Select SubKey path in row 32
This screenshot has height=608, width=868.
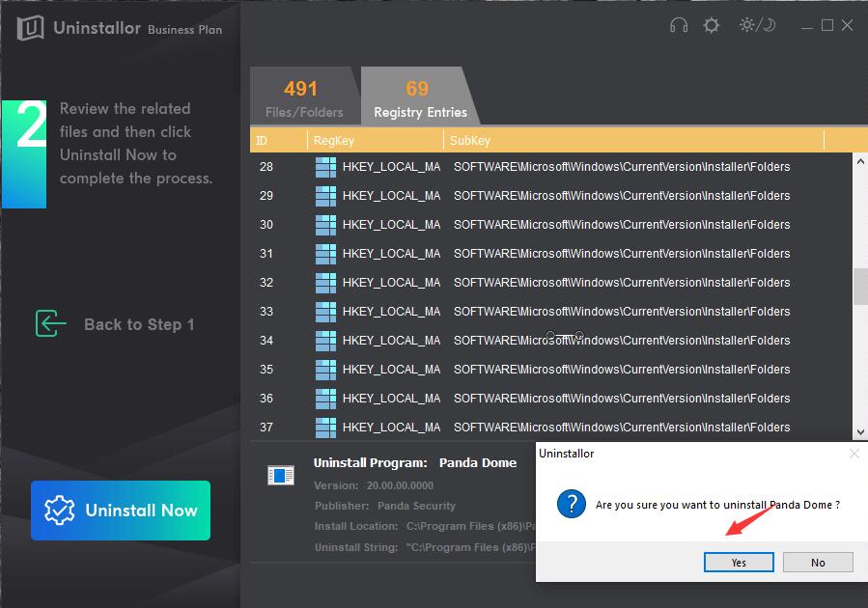(622, 283)
